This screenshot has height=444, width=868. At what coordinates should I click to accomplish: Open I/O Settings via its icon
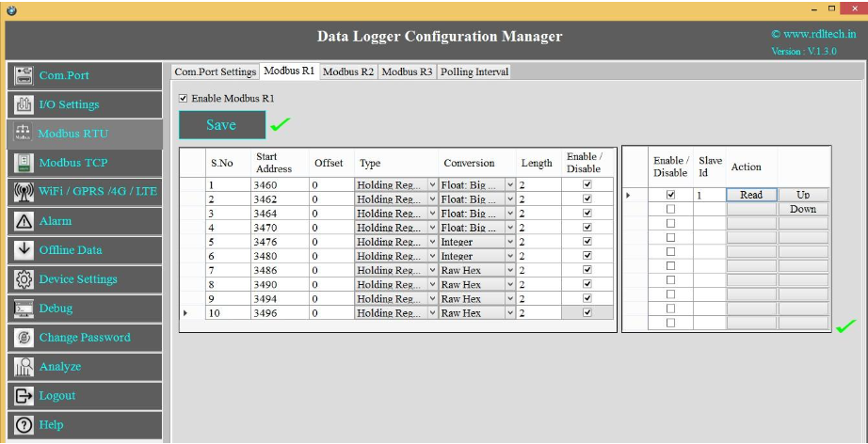(x=24, y=104)
